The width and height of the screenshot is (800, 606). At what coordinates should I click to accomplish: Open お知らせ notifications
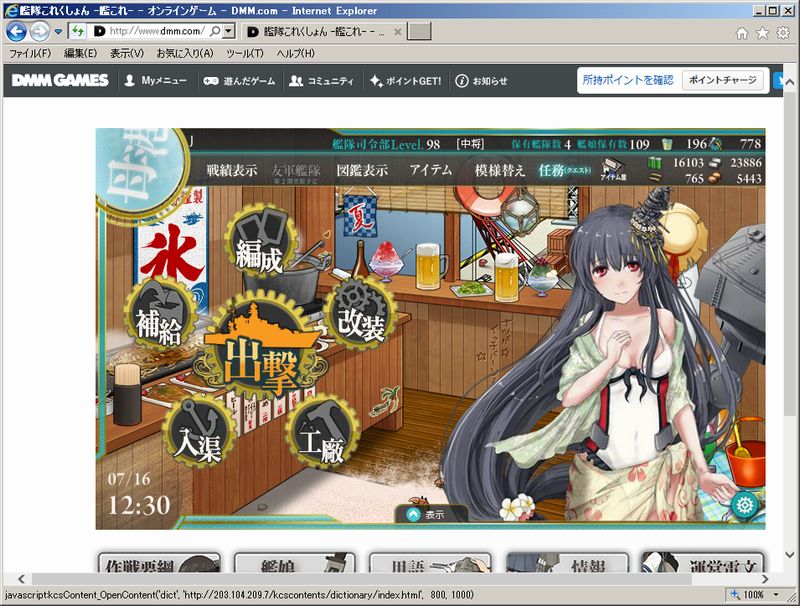tap(481, 81)
